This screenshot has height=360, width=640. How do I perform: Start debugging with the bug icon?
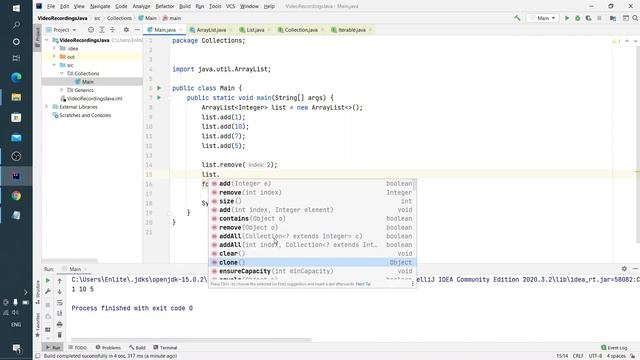point(578,18)
